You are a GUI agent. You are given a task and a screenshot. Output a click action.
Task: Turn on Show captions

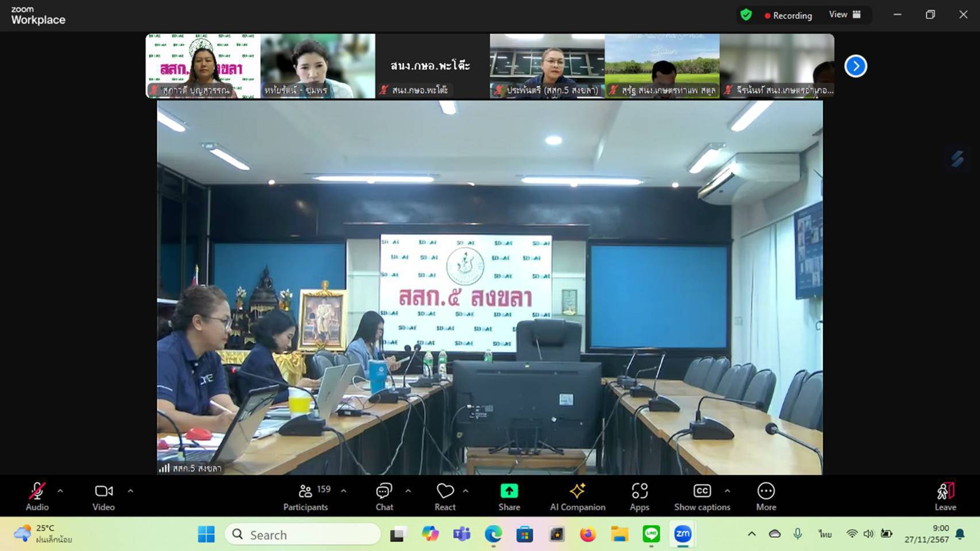click(x=702, y=496)
